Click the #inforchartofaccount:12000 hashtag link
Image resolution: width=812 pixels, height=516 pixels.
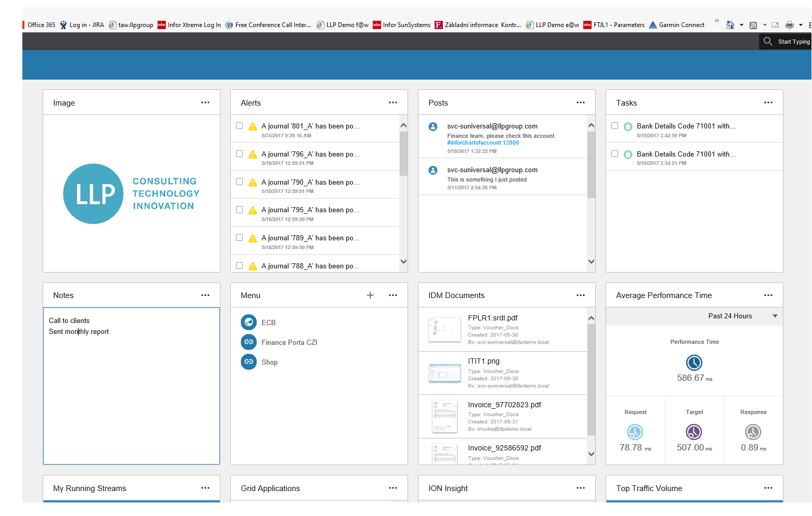[483, 143]
